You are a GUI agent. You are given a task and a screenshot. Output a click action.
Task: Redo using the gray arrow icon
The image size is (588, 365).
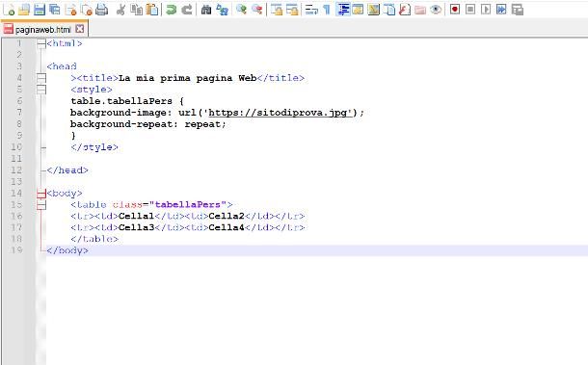pos(187,10)
